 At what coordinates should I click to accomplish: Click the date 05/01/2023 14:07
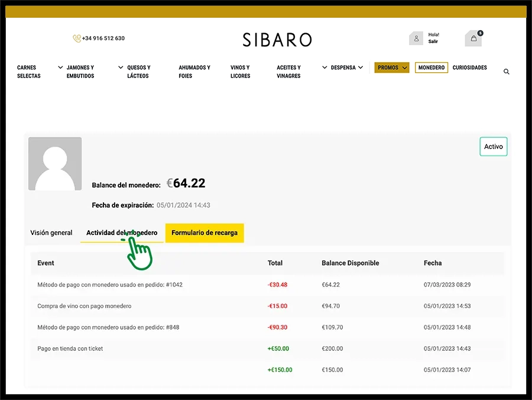click(447, 370)
